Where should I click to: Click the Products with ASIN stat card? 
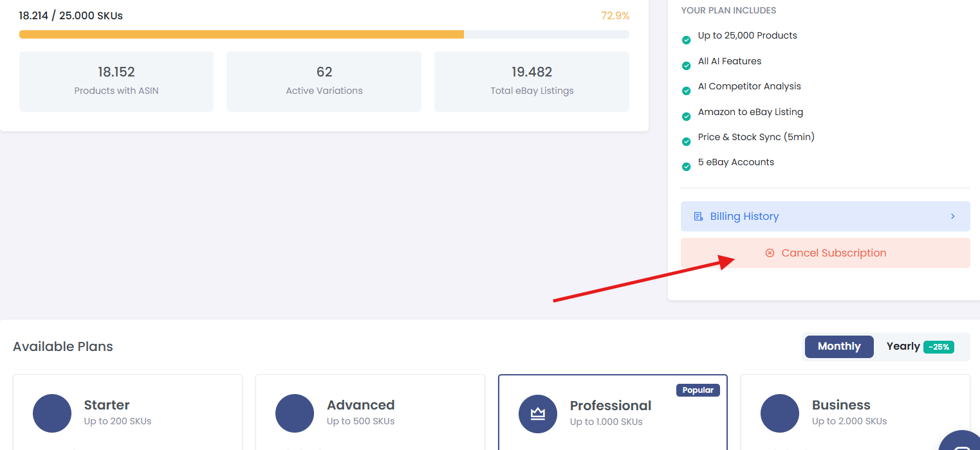point(116,82)
